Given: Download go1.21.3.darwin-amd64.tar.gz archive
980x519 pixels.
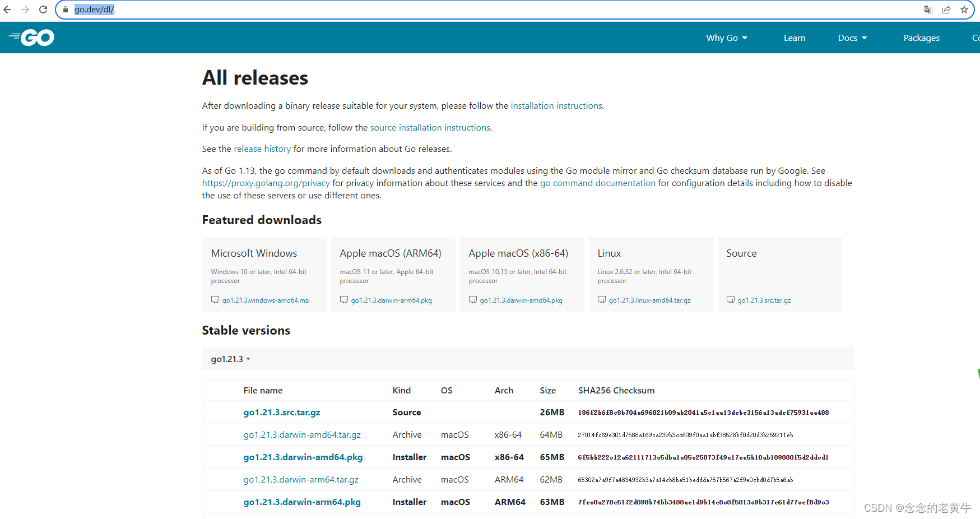Looking at the screenshot, I should (302, 435).
